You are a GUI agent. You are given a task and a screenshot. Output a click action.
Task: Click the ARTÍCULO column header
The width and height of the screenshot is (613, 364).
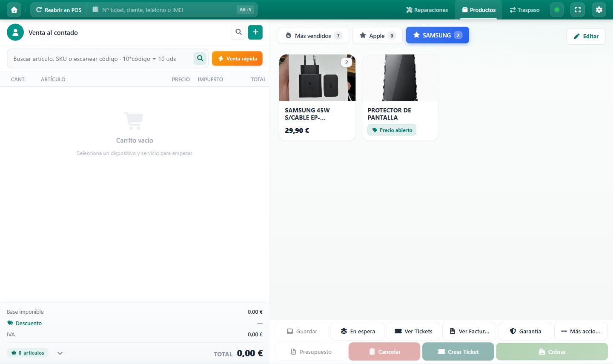[x=53, y=80]
